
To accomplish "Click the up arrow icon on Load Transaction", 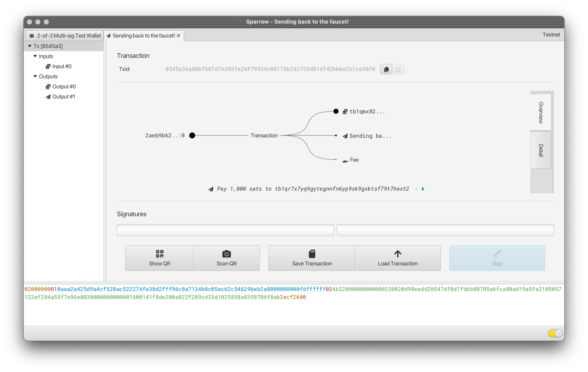I will (x=398, y=254).
